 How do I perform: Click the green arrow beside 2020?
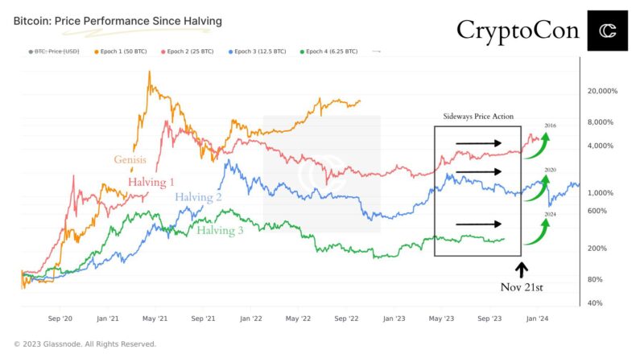coord(538,190)
